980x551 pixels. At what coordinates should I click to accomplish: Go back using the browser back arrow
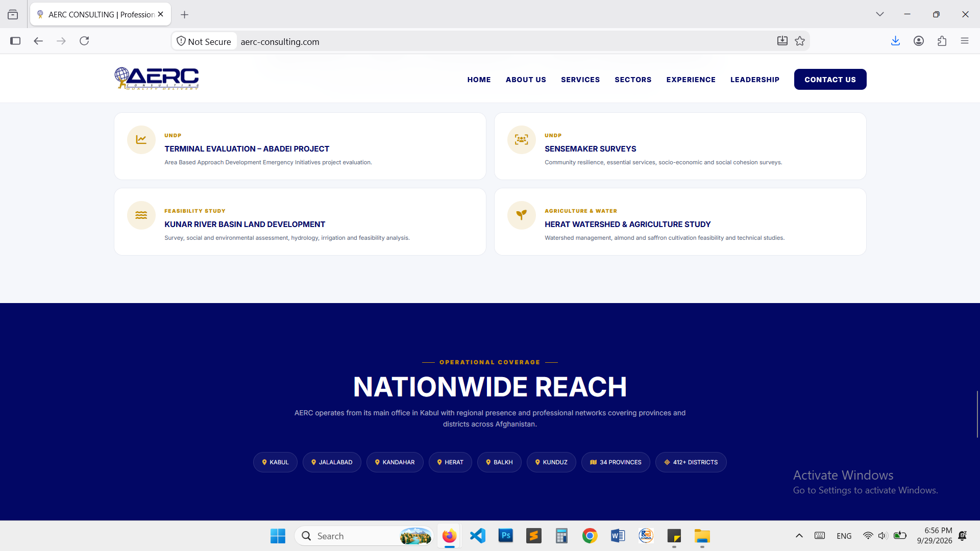pos(38,41)
